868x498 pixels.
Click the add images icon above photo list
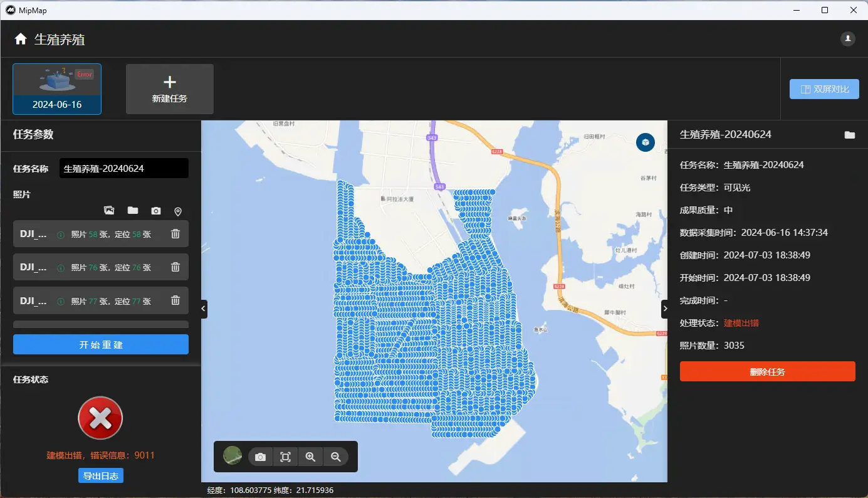pos(109,211)
